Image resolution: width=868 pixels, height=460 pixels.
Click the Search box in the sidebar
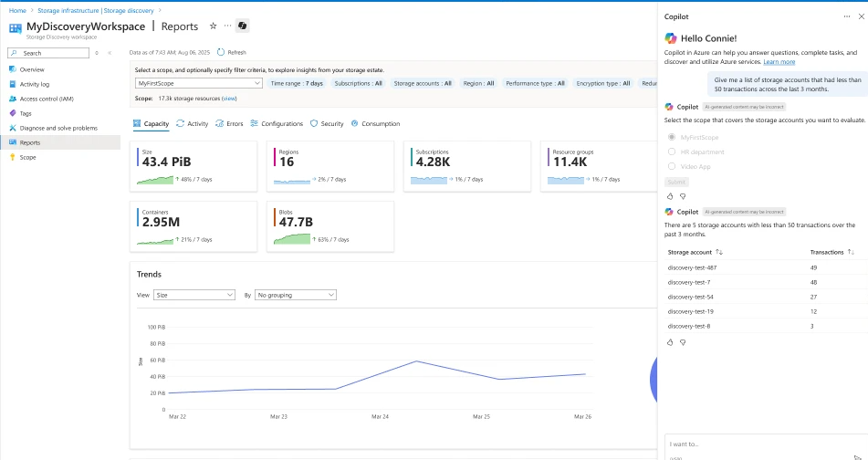(x=48, y=53)
